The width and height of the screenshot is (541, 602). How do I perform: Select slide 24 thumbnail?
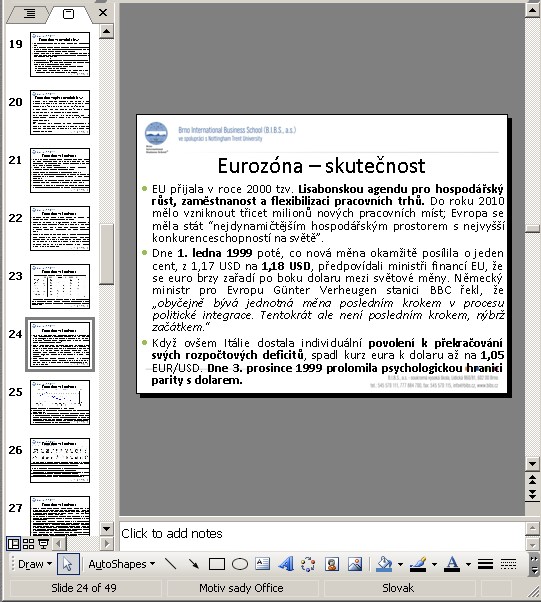60,344
